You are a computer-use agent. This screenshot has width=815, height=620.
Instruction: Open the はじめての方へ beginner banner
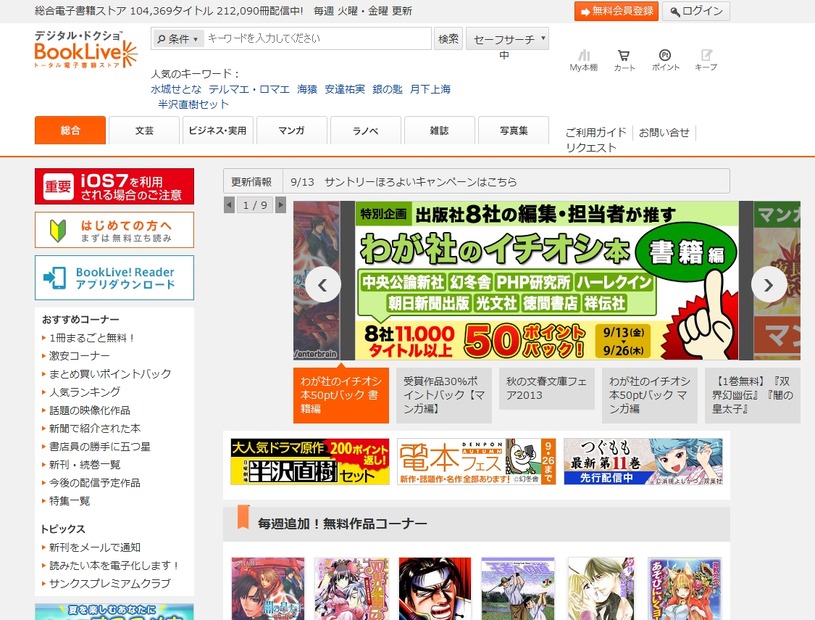114,230
